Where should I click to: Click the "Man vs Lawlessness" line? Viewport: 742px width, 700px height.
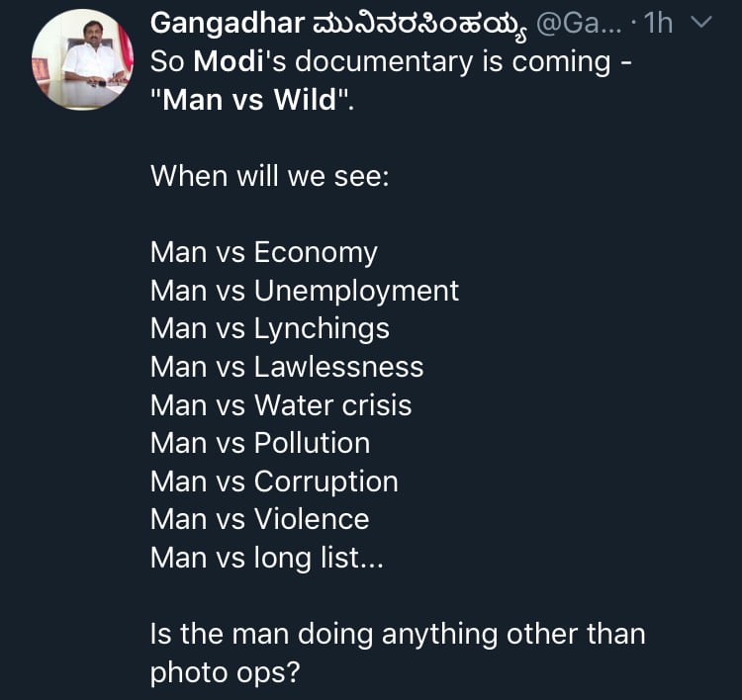(286, 367)
